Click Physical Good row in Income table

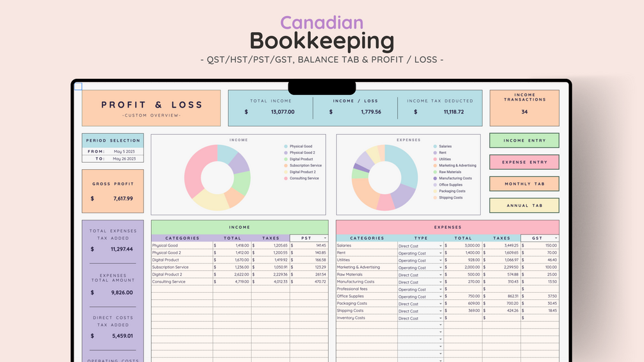[240, 245]
